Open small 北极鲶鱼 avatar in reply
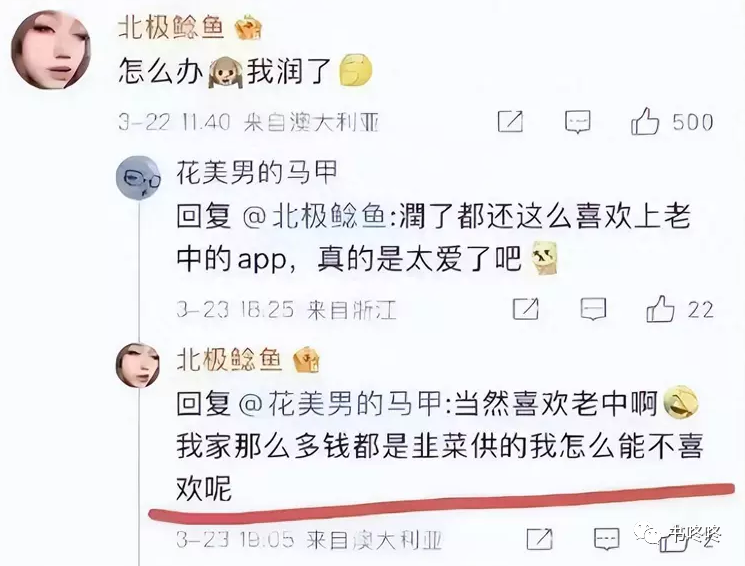The height and width of the screenshot is (566, 745). (x=138, y=365)
